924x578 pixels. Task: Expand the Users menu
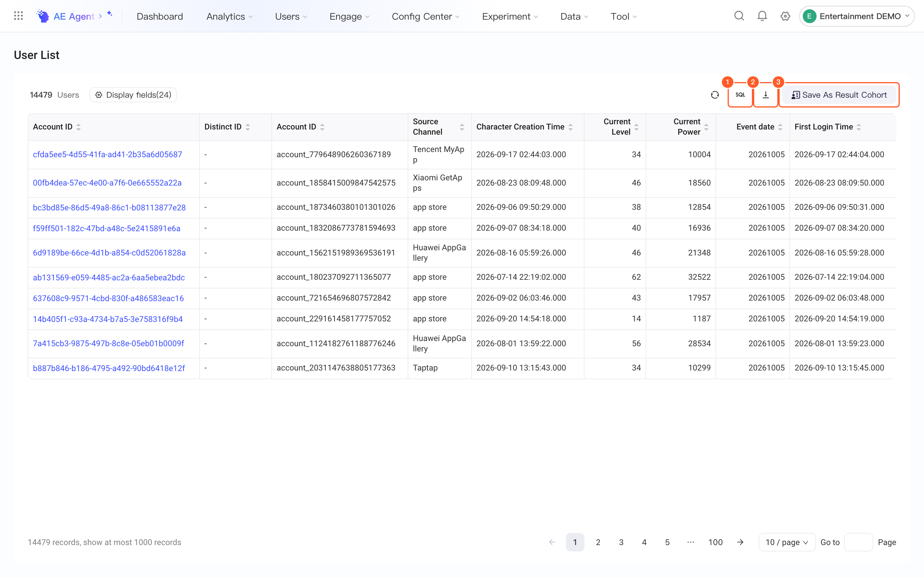[x=291, y=16]
